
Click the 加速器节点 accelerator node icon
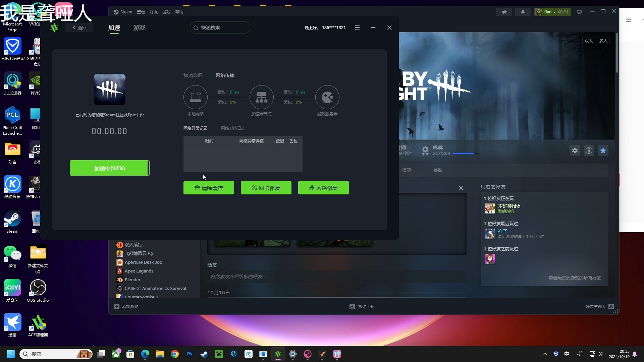point(261,97)
